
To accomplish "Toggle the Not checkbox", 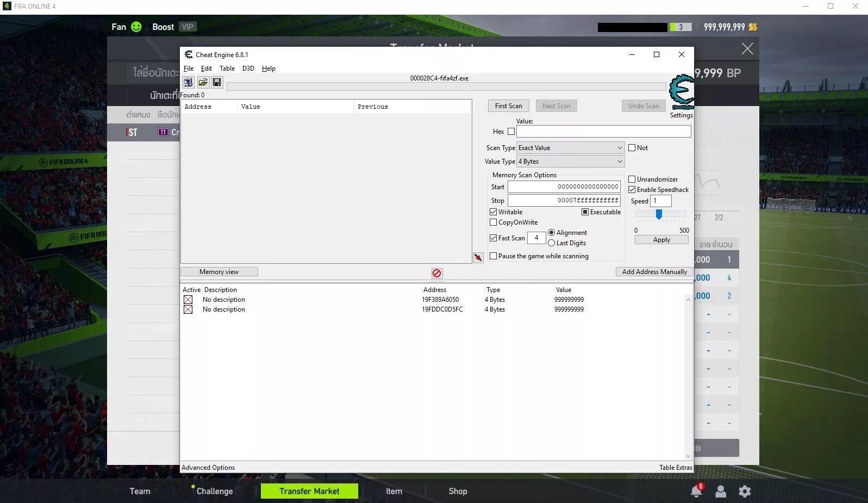I will click(x=632, y=148).
